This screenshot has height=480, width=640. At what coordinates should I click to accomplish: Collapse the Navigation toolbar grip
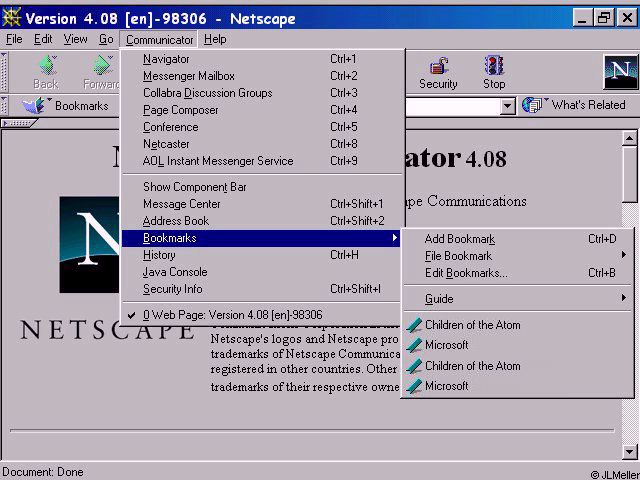[x=4, y=72]
